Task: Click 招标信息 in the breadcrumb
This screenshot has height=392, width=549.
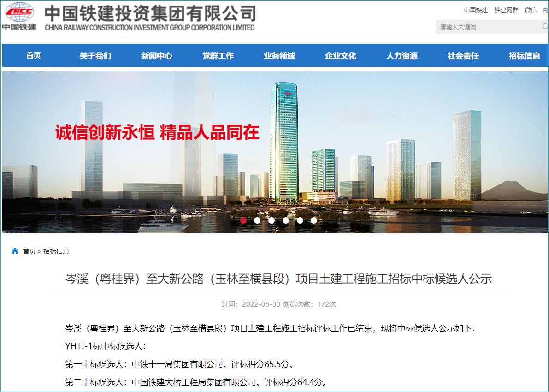Action: pos(56,251)
